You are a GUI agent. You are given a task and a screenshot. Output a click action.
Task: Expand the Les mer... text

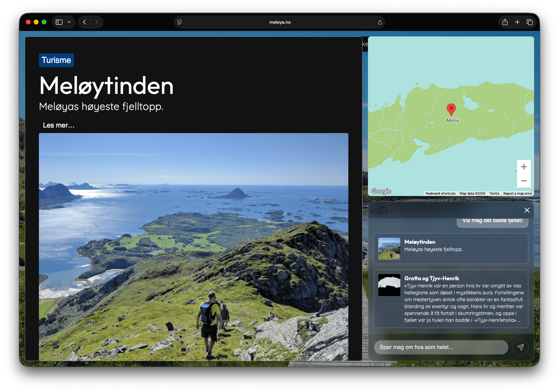pos(59,125)
